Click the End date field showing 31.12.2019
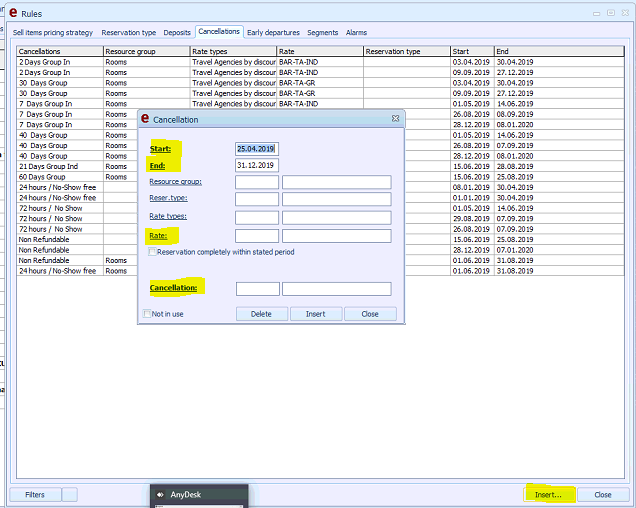The width and height of the screenshot is (636, 508). click(x=256, y=165)
